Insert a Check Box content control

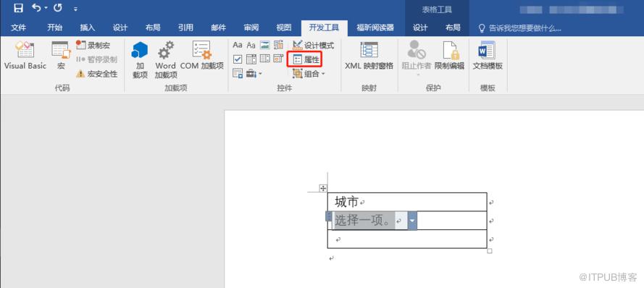point(238,59)
